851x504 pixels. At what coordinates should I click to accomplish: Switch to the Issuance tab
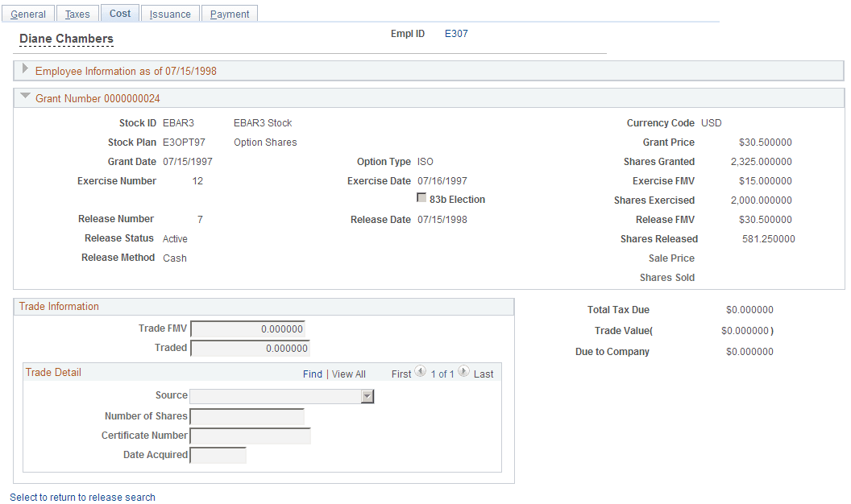(x=170, y=14)
